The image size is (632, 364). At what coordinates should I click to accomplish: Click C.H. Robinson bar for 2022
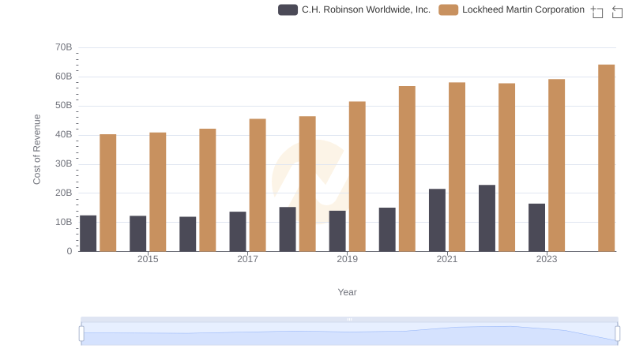tap(487, 218)
